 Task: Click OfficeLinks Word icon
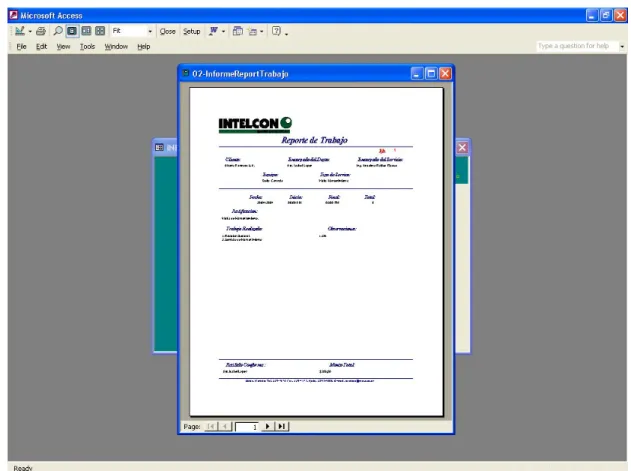(x=213, y=31)
